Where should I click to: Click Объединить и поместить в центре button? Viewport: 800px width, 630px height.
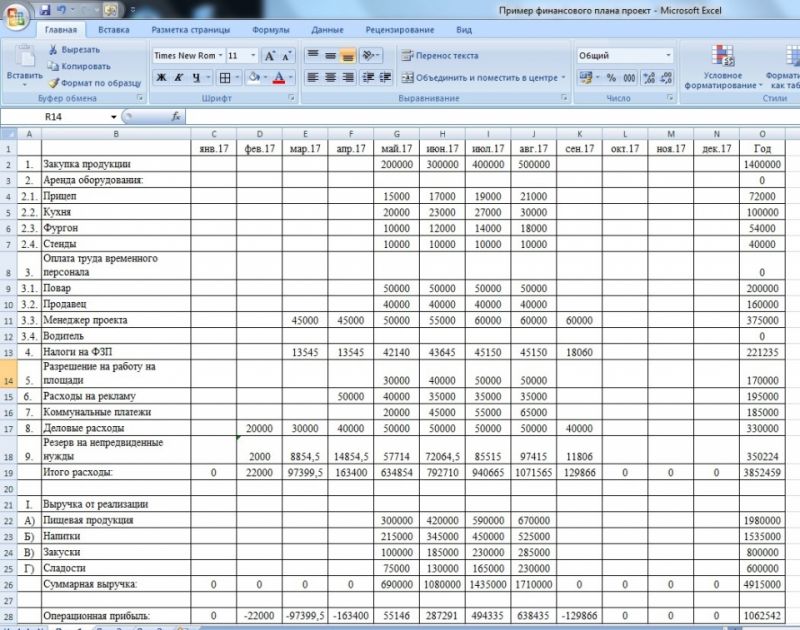[x=483, y=78]
